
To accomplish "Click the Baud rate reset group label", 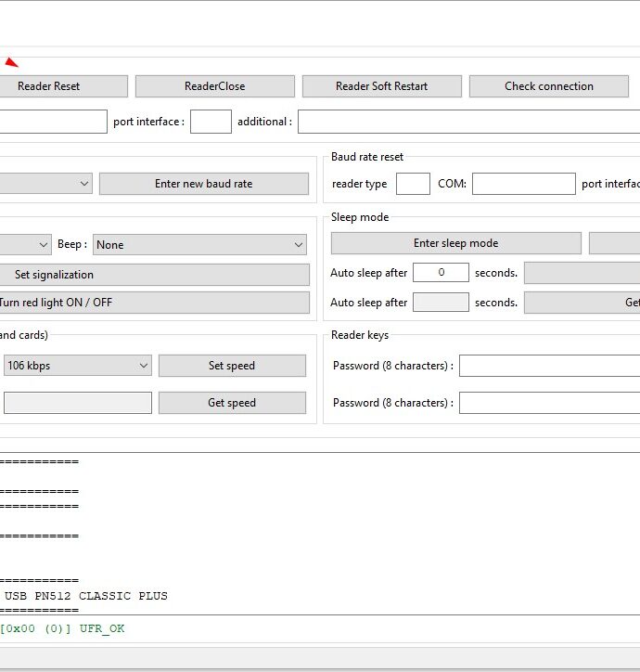I will pyautogui.click(x=367, y=157).
